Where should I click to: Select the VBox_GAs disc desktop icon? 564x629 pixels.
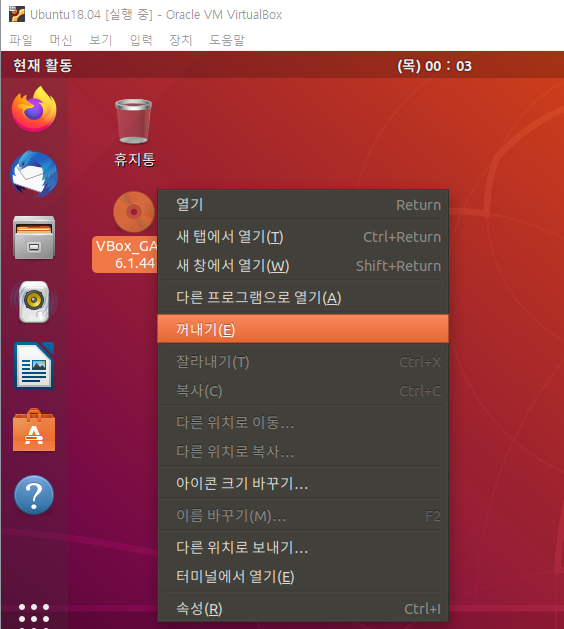pyautogui.click(x=134, y=212)
